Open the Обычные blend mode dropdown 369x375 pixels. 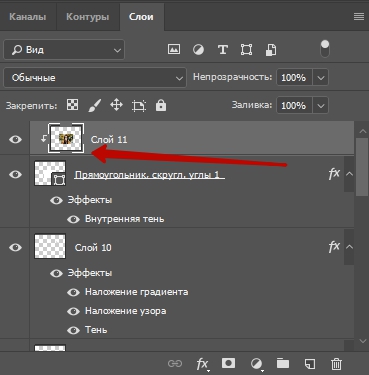(95, 78)
